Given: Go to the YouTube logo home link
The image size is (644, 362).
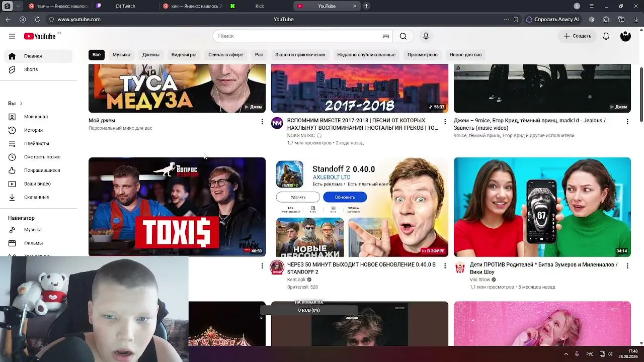Looking at the screenshot, I should point(40,36).
